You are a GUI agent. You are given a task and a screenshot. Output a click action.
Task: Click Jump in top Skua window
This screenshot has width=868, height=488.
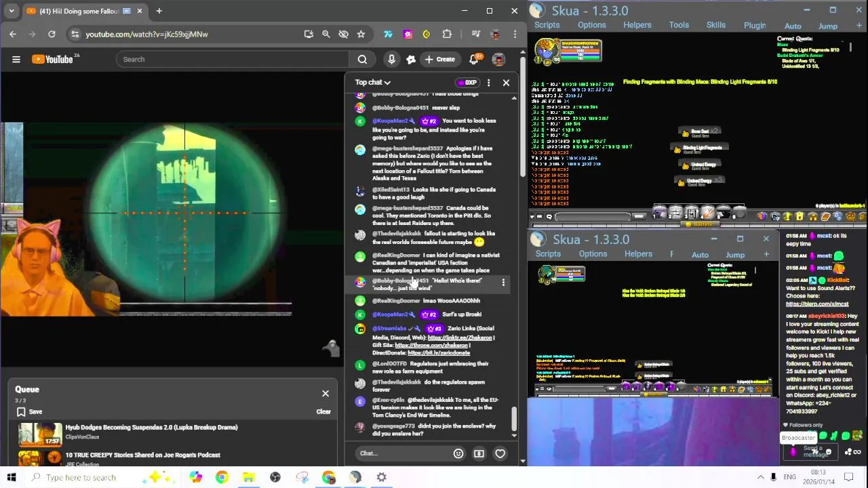(828, 26)
